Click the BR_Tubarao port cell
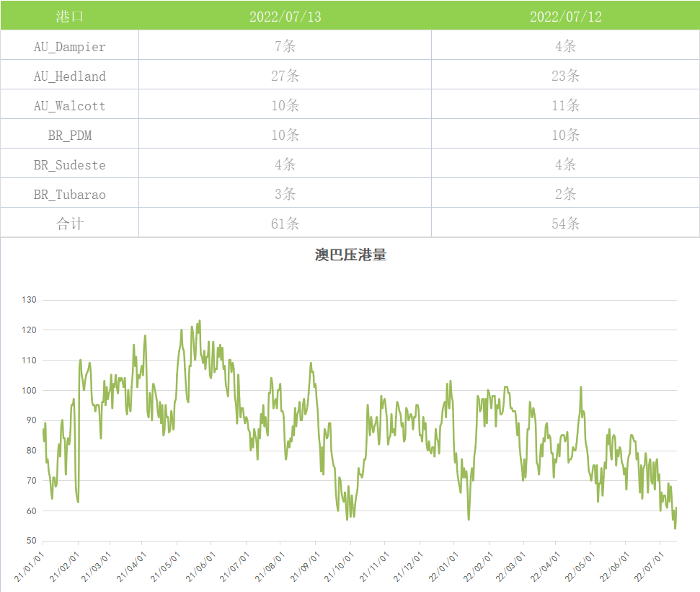 point(69,195)
